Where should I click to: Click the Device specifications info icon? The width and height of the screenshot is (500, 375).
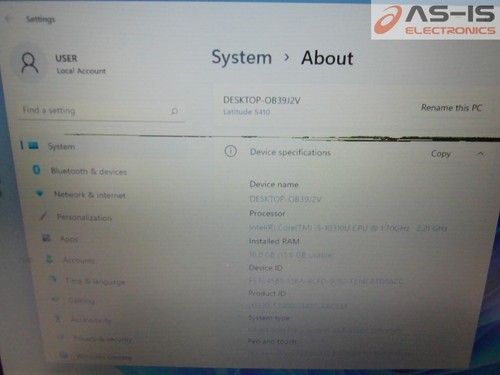[230, 151]
